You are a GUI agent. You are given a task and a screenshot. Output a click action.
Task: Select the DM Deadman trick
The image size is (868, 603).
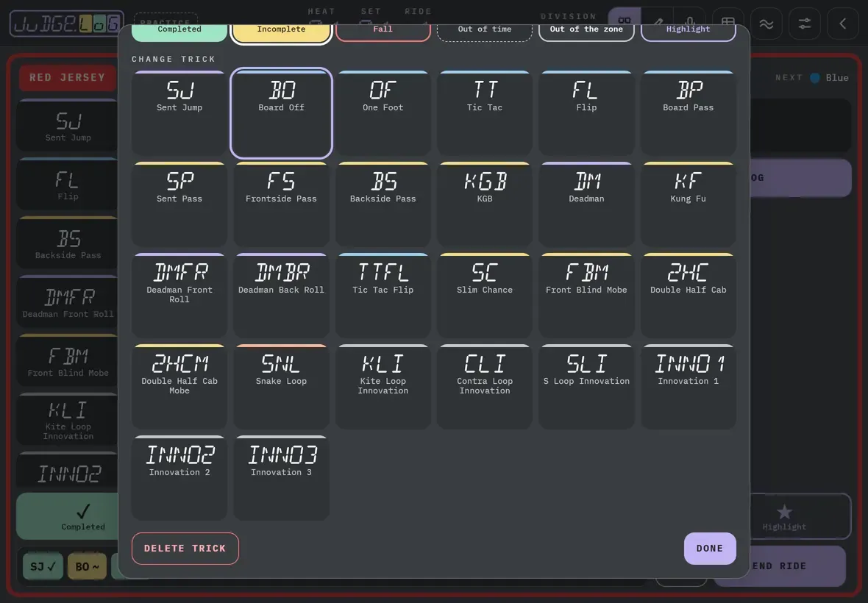[x=587, y=204]
